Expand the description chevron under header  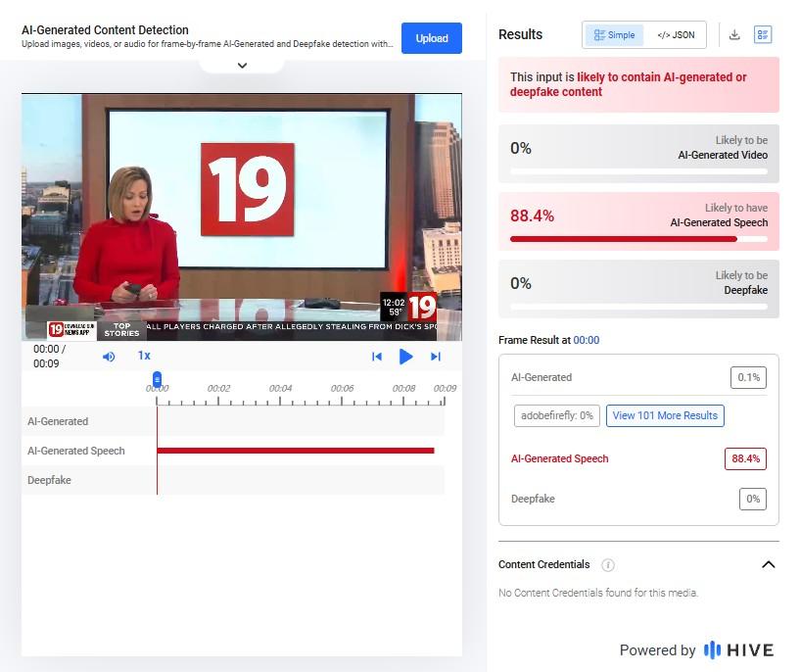(242, 66)
